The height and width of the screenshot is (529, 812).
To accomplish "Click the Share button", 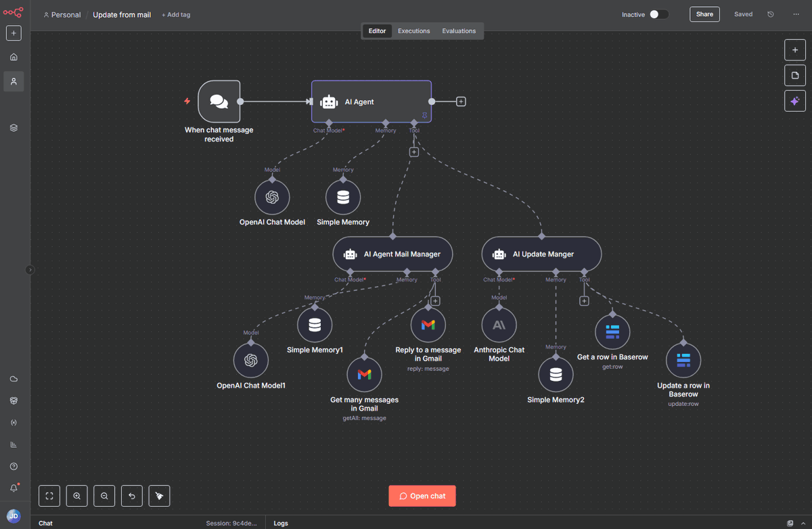I will click(704, 14).
